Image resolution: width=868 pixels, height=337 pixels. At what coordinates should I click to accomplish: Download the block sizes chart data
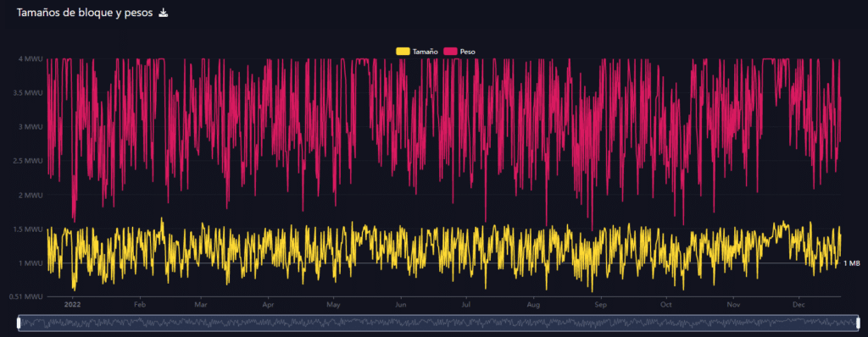click(164, 13)
